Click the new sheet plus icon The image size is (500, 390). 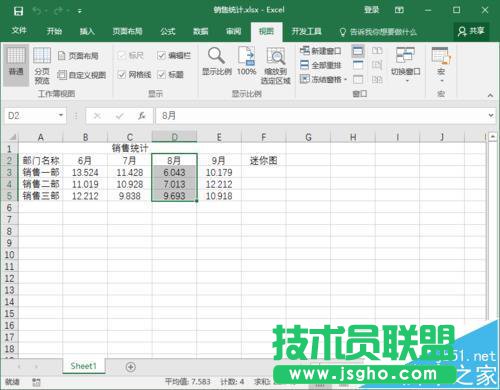tap(131, 367)
